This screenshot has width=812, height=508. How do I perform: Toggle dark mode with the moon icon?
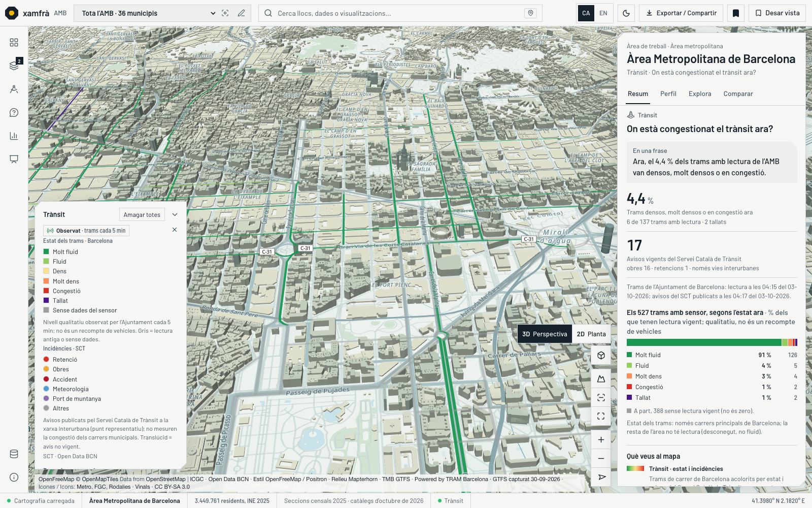tap(626, 13)
